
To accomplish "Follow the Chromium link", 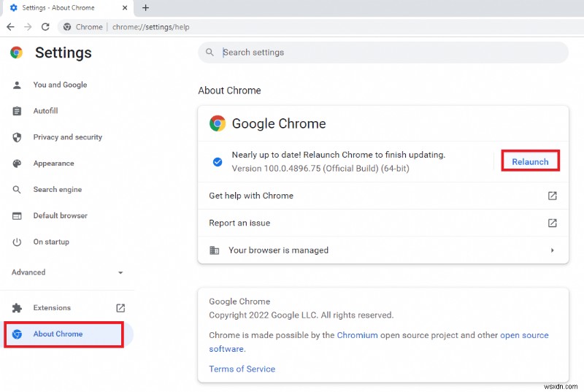I will point(357,335).
